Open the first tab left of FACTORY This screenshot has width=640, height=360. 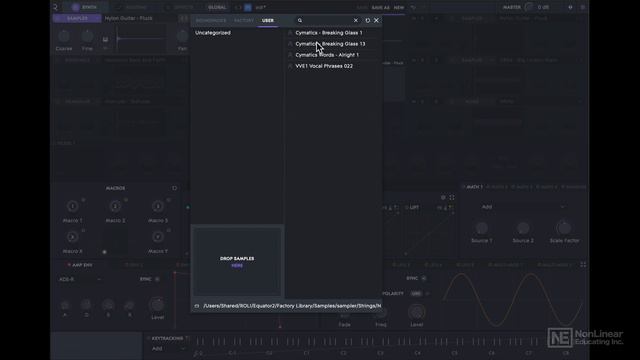tap(211, 20)
